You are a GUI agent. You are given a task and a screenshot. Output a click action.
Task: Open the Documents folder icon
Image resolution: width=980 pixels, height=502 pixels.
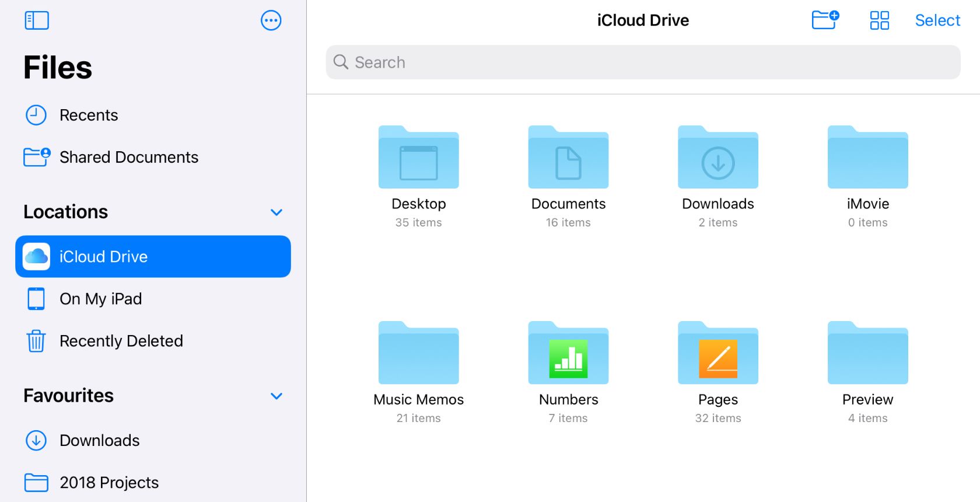pos(568,157)
